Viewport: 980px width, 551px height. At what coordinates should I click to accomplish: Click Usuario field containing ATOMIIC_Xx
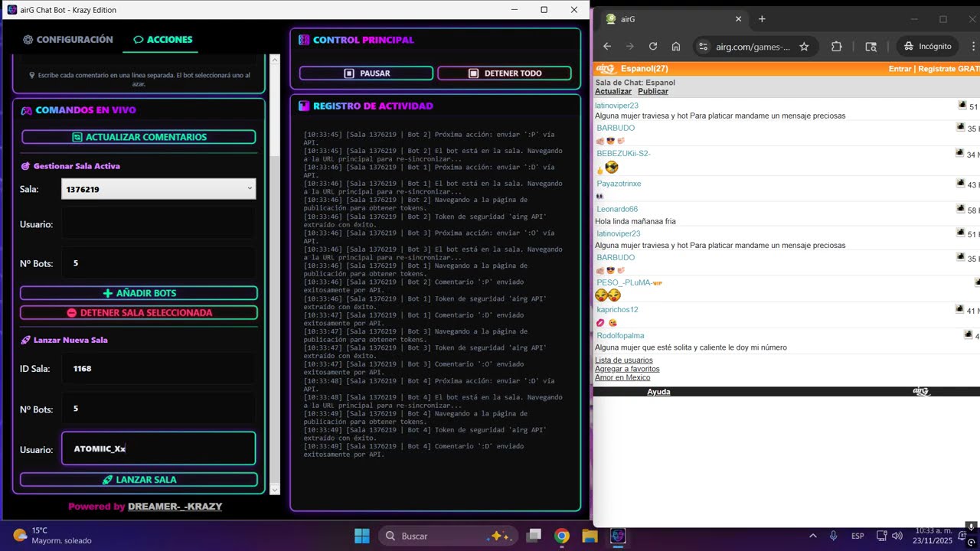click(158, 448)
